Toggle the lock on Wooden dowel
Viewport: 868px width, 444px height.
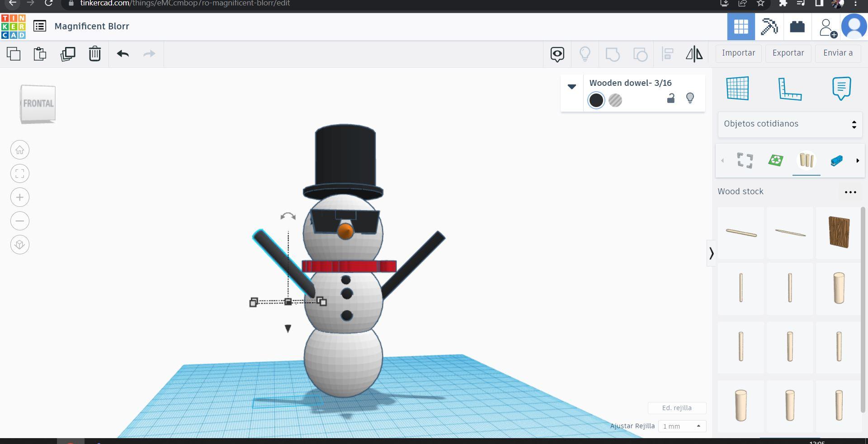point(671,98)
